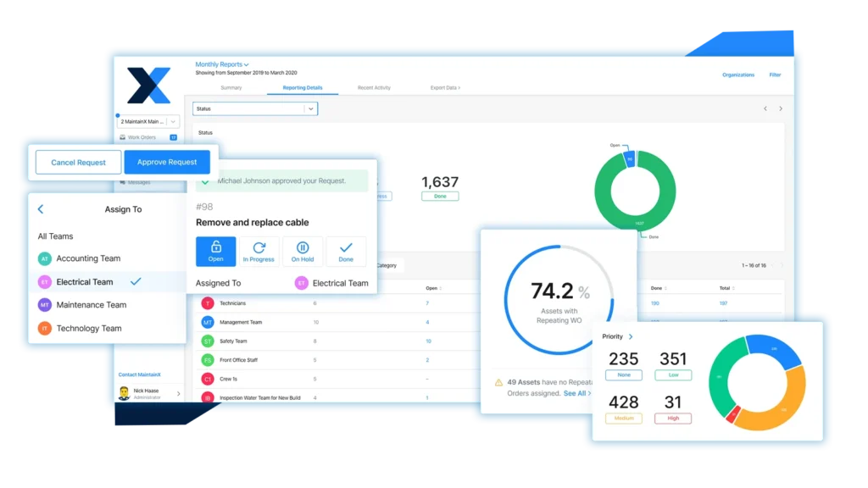
Task: Choose Maintenance Team in assign list
Action: [91, 305]
